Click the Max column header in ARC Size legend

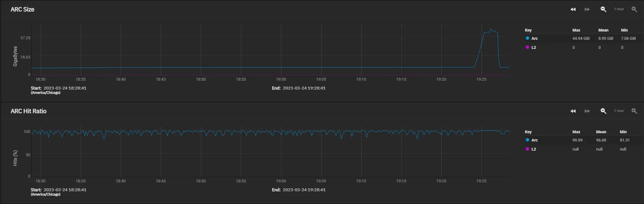[x=576, y=30]
